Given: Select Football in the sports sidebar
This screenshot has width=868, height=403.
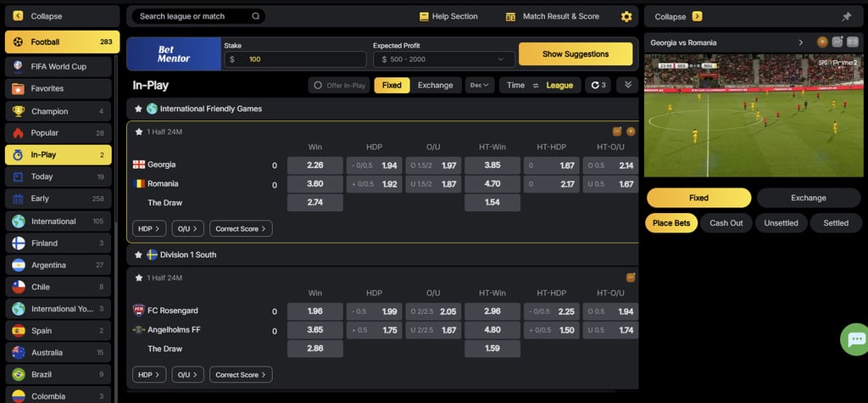Looking at the screenshot, I should 62,42.
